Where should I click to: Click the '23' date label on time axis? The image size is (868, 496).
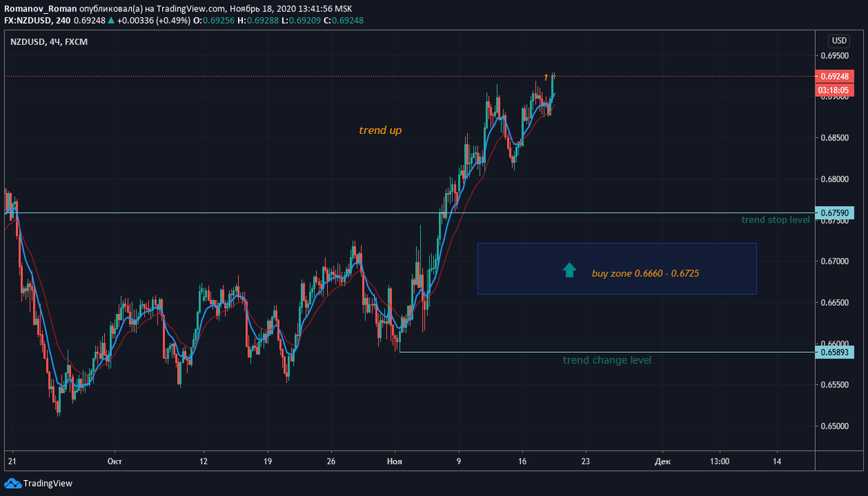[x=586, y=461]
